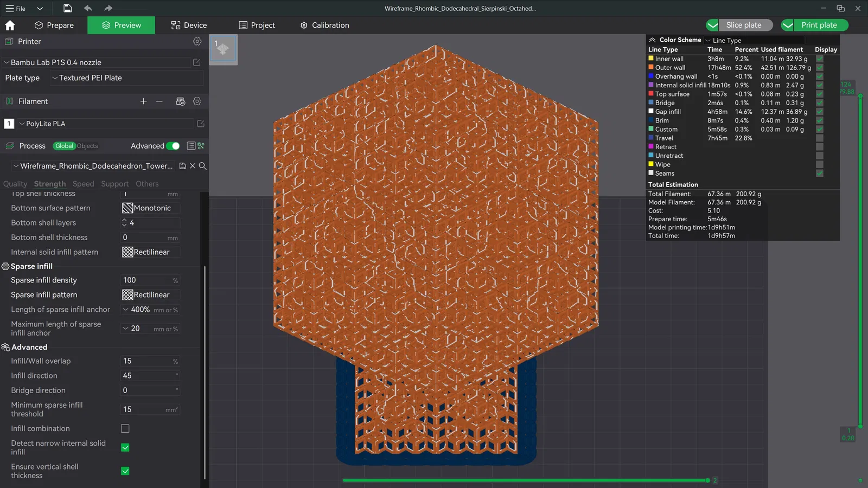The width and height of the screenshot is (868, 488).
Task: Add a filament with plus icon
Action: [143, 101]
